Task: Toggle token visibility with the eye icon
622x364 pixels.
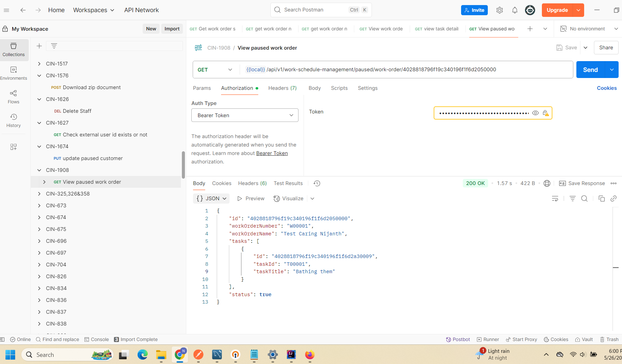Action: pos(535,113)
